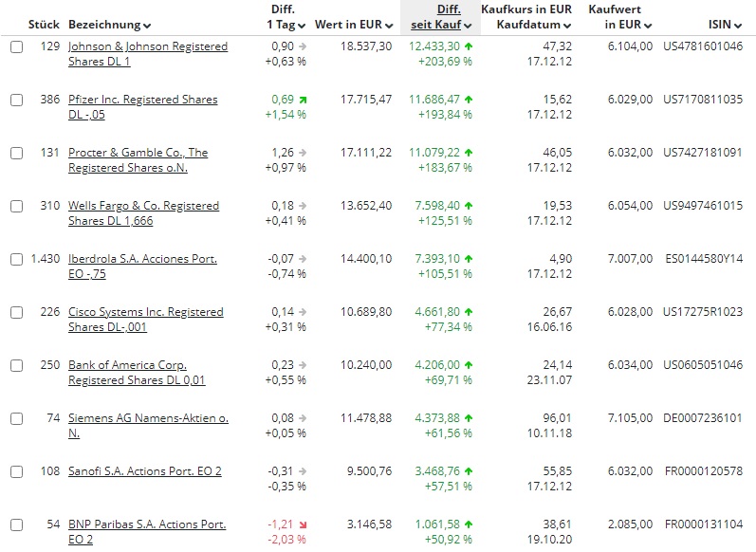Sort by Wert in EUR column
The height and width of the screenshot is (552, 756).
pos(354,25)
